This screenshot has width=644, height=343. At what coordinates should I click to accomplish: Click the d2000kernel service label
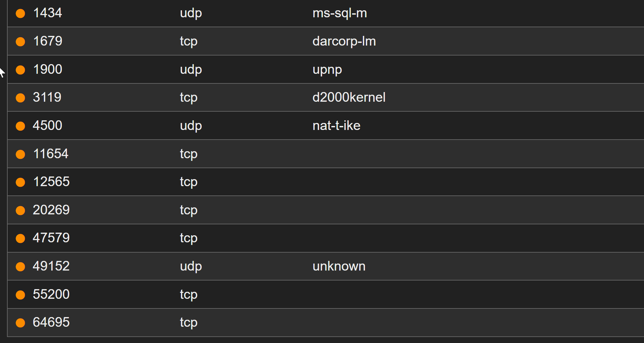[349, 98]
